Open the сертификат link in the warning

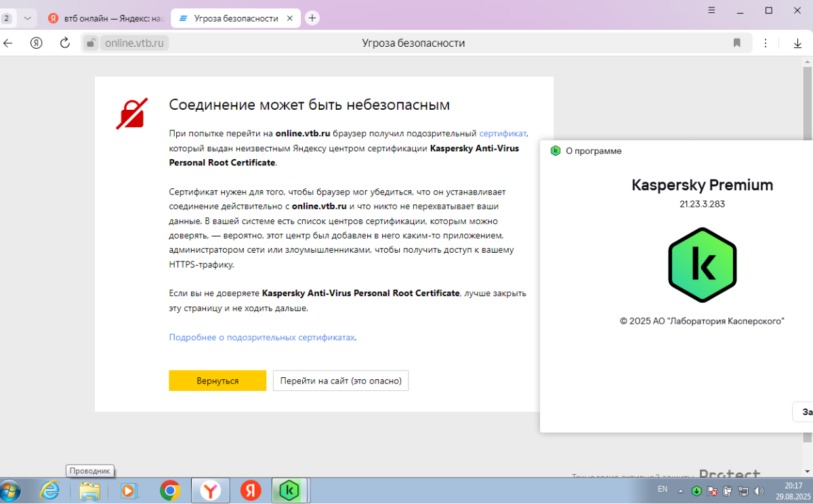(503, 133)
